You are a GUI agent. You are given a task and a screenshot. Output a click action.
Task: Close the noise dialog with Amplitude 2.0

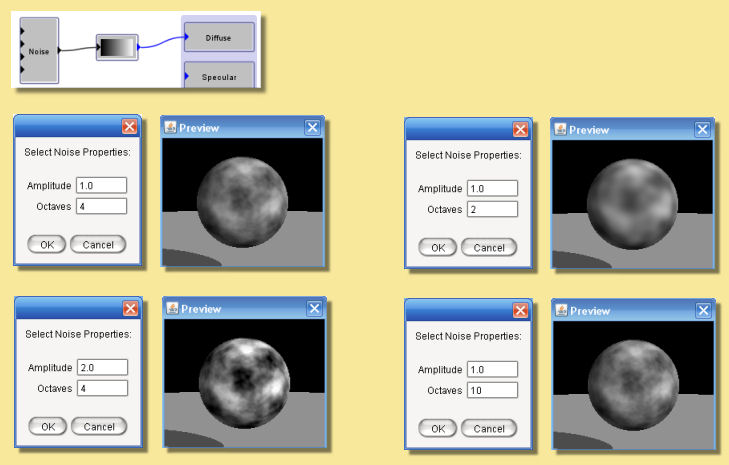pyautogui.click(x=129, y=309)
